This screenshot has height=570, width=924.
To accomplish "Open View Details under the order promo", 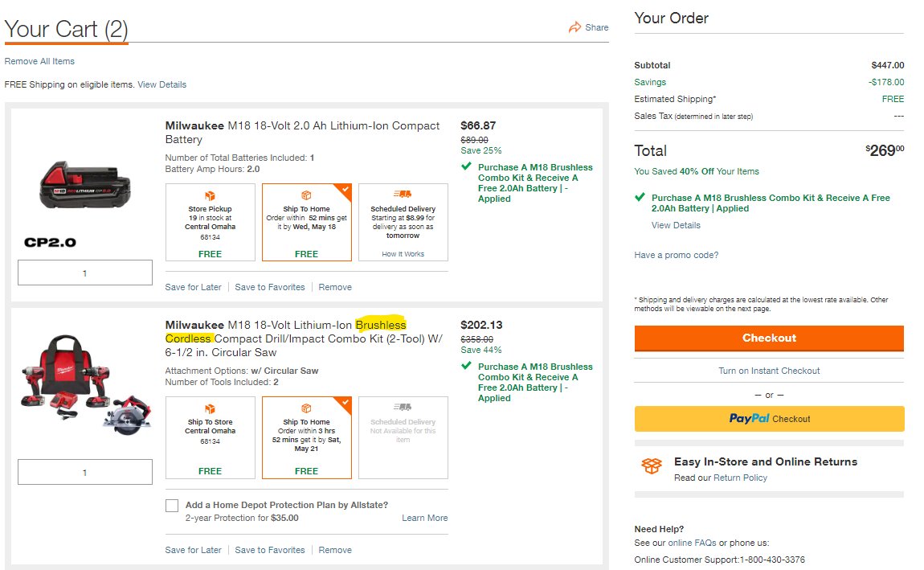I will coord(676,225).
